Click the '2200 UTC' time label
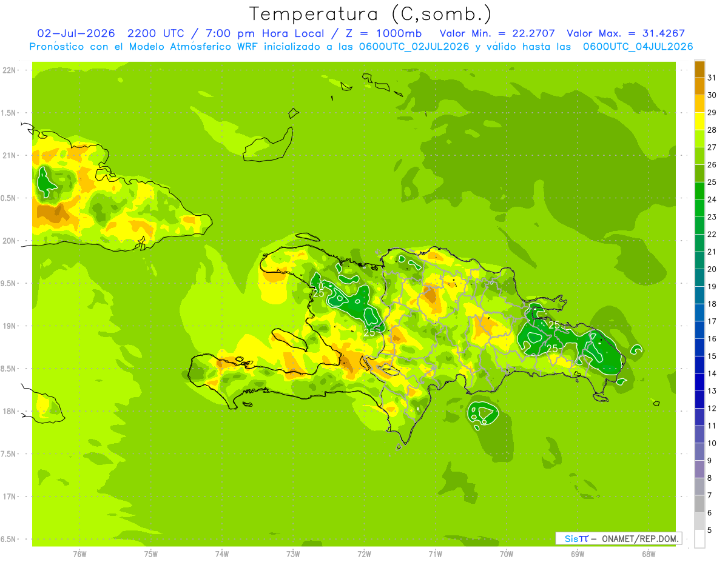The width and height of the screenshot is (728, 562). point(156,33)
